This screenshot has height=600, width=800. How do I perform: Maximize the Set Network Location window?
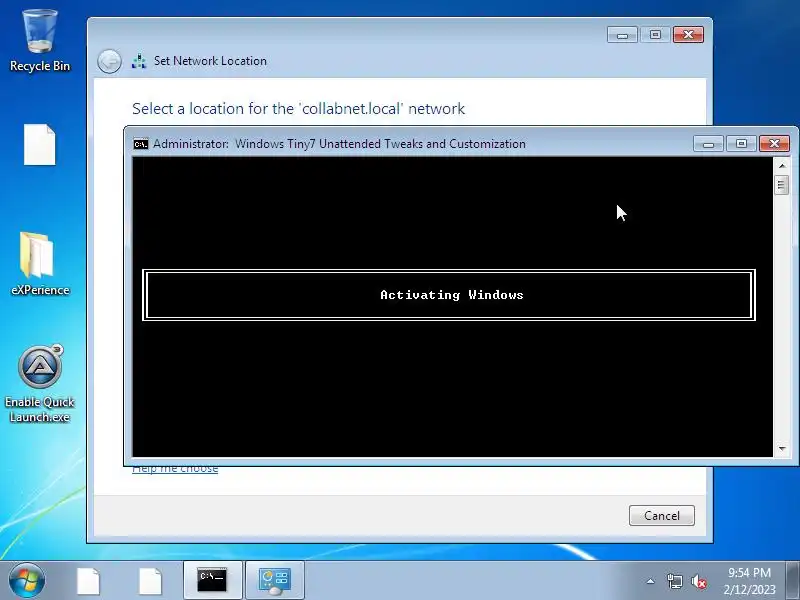pyautogui.click(x=656, y=35)
